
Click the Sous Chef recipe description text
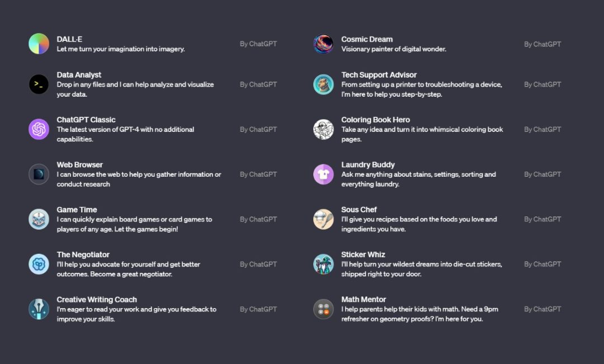click(x=419, y=224)
